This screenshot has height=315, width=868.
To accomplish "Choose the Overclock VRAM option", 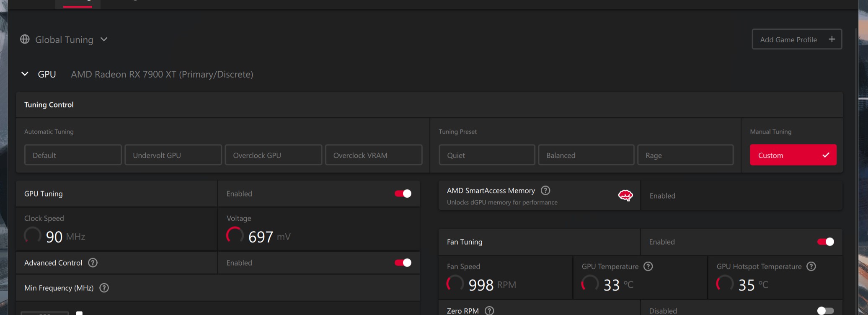I will click(374, 155).
